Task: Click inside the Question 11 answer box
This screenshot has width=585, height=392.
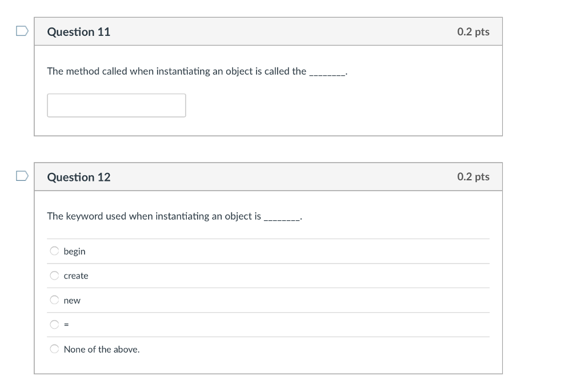Action: pyautogui.click(x=116, y=105)
